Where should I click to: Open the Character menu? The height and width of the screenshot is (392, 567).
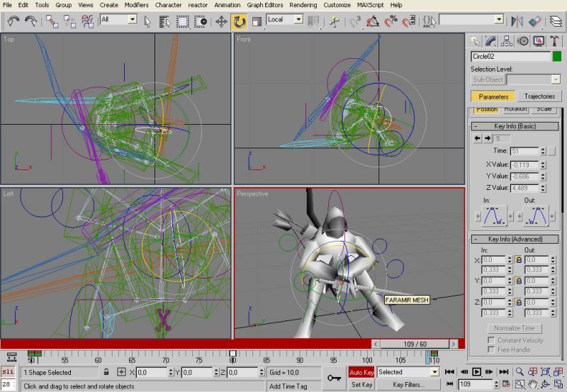click(169, 5)
